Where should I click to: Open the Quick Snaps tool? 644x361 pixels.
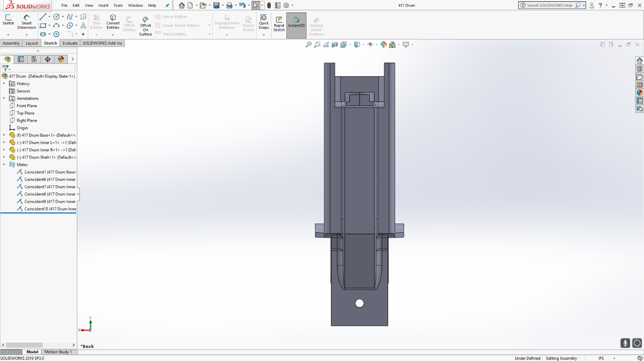264,23
